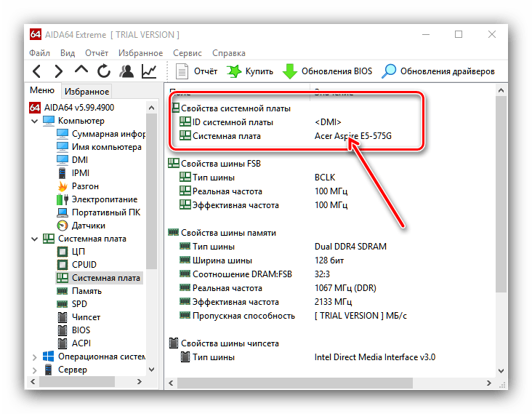Select the DMI item icon in the tree
The image size is (532, 414).
point(62,160)
